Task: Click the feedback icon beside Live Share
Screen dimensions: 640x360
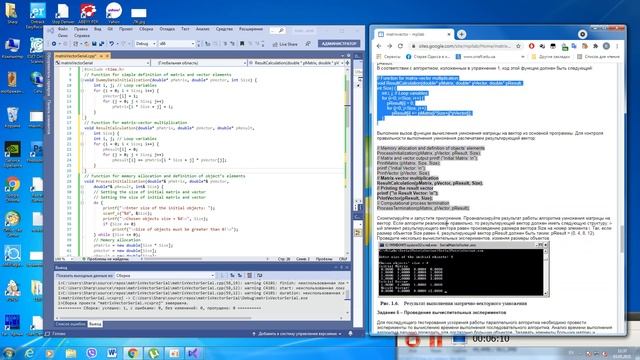Action: 308,44
